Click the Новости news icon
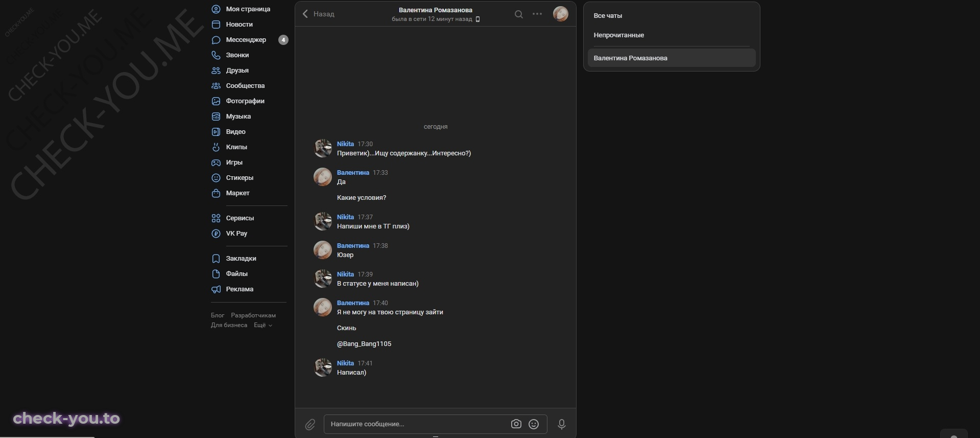 (216, 25)
